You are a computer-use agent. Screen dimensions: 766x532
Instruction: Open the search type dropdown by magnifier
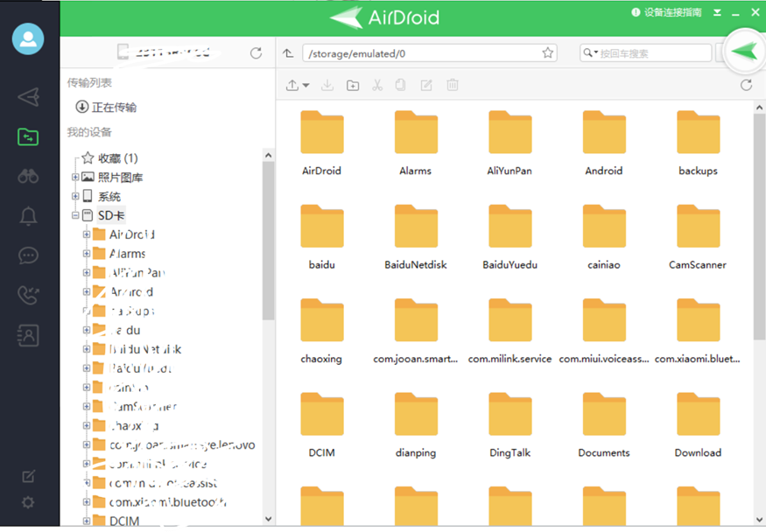coord(596,52)
